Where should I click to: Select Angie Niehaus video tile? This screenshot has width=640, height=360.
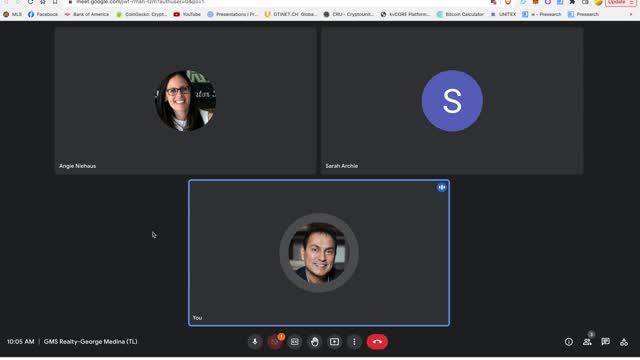coord(185,100)
